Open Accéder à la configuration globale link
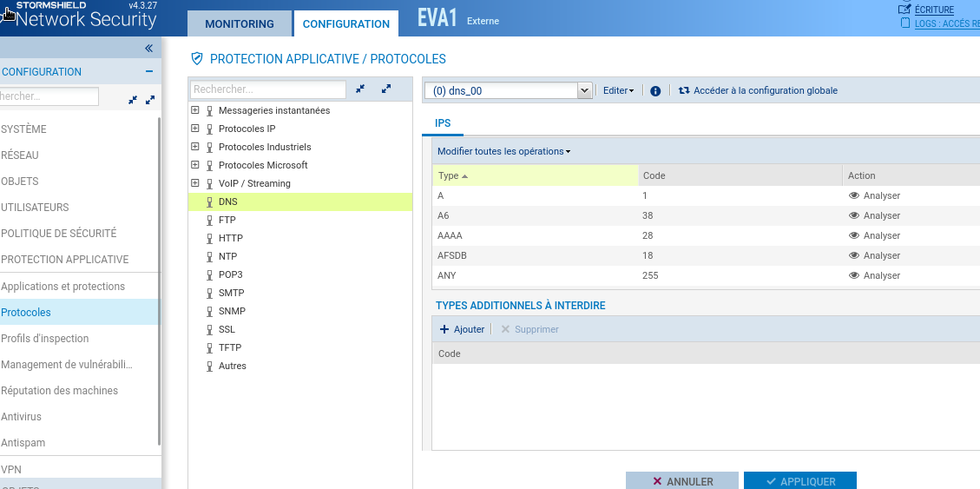Viewport: 980px width, 489px height. tap(758, 90)
